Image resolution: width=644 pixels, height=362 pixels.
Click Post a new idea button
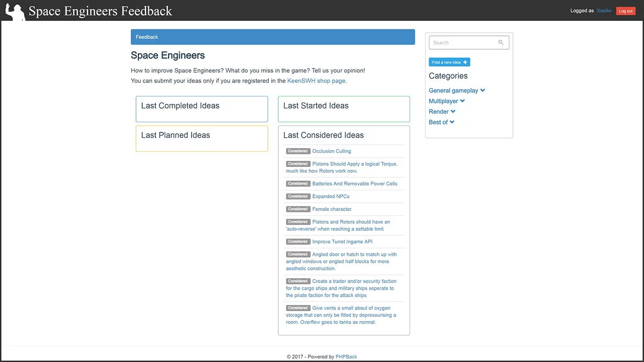pos(445,62)
